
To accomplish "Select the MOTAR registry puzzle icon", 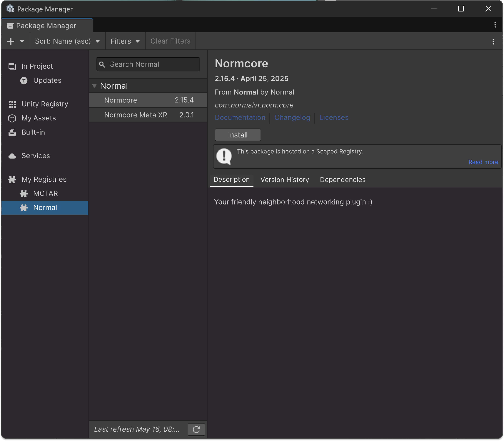I will (24, 194).
